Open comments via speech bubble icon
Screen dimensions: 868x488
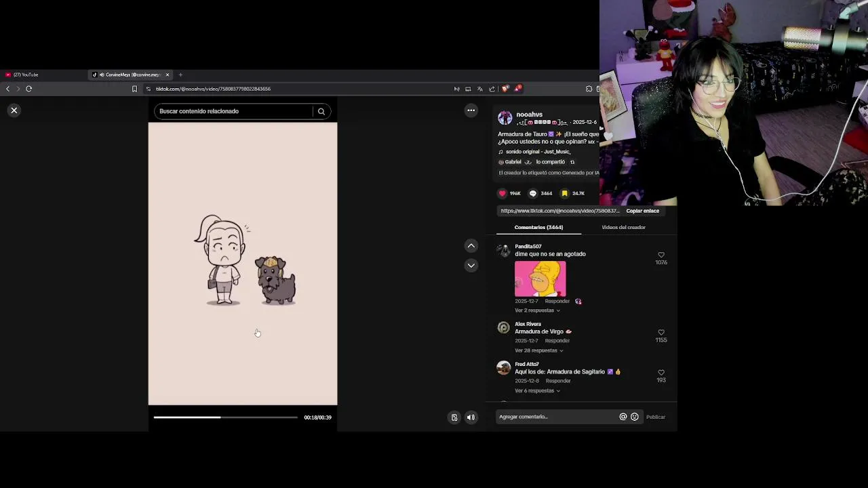point(533,193)
